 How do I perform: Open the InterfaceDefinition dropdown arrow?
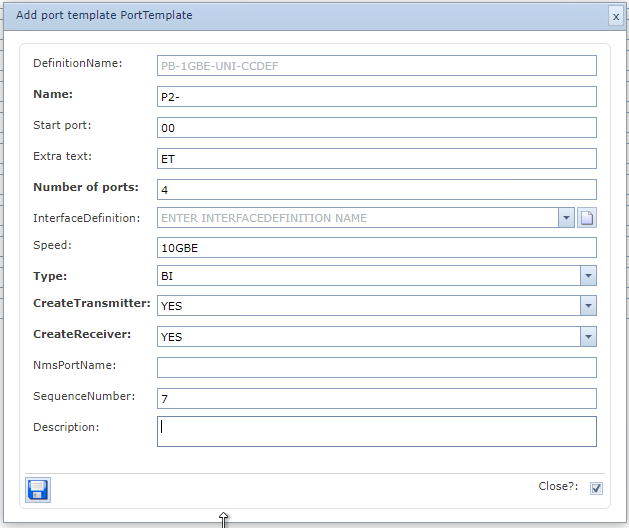coord(566,218)
